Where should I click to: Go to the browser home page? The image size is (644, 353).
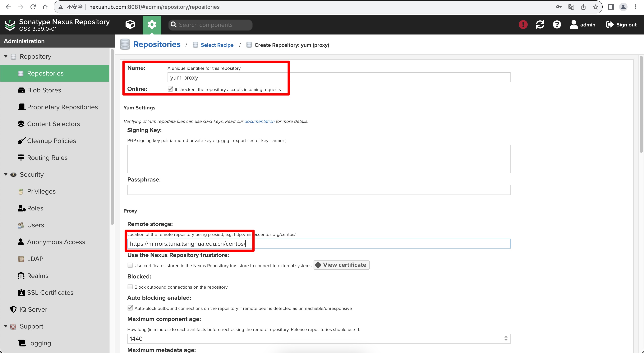[45, 7]
